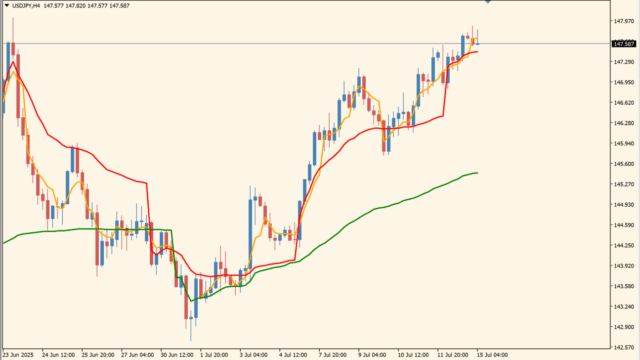Screen dimensions: 640x360
Task: Click the 147.970 price axis label
Action: pos(624,21)
